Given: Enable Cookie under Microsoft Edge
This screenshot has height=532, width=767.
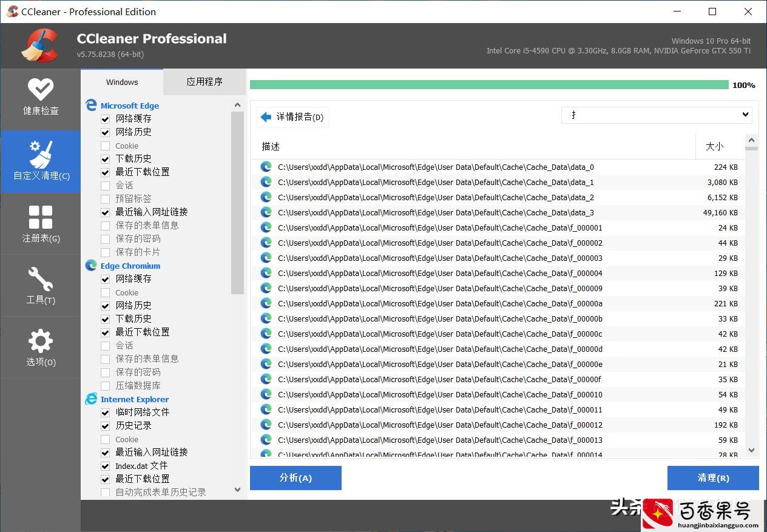Looking at the screenshot, I should 106,146.
